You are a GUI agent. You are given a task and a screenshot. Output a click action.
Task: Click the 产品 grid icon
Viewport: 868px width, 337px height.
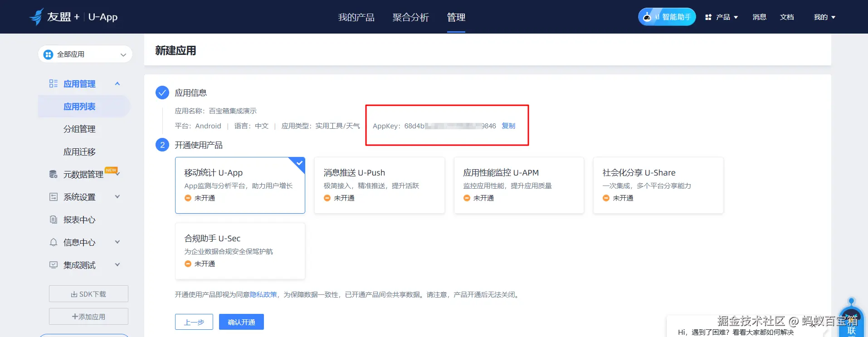(708, 17)
